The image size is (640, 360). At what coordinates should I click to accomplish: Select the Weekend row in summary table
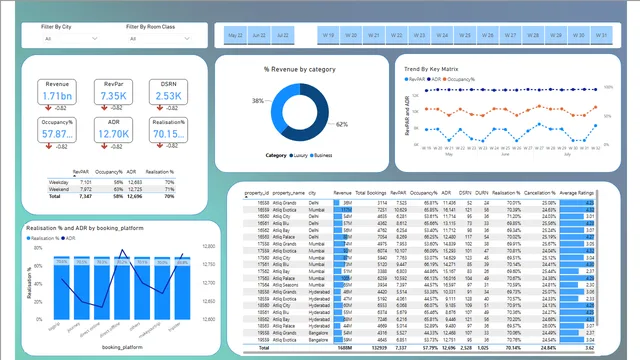pyautogui.click(x=111, y=189)
